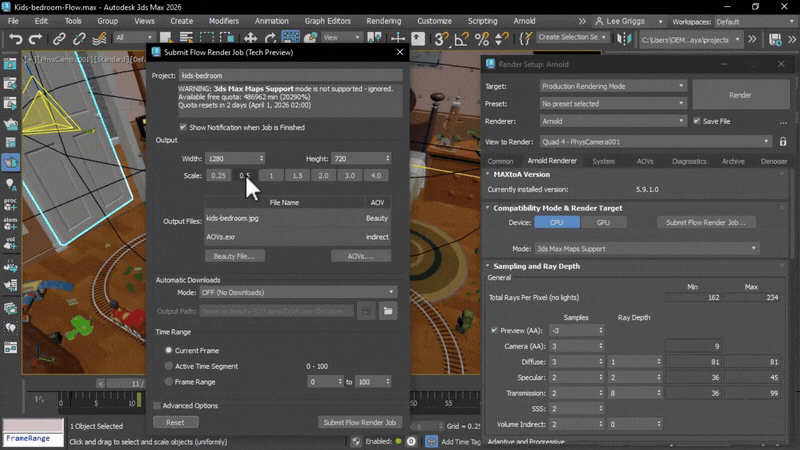This screenshot has width=800, height=450.
Task: Select the Scale tool in toolbar
Action: pyautogui.click(x=291, y=39)
